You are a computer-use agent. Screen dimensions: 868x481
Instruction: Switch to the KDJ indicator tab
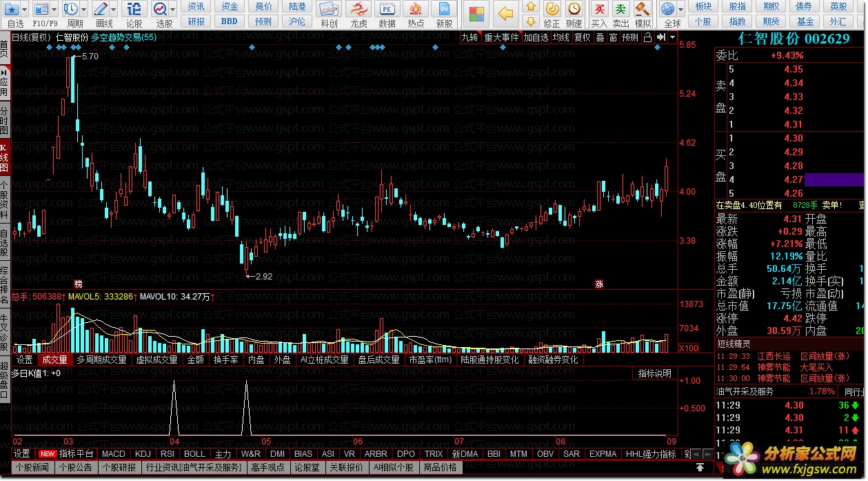(143, 454)
